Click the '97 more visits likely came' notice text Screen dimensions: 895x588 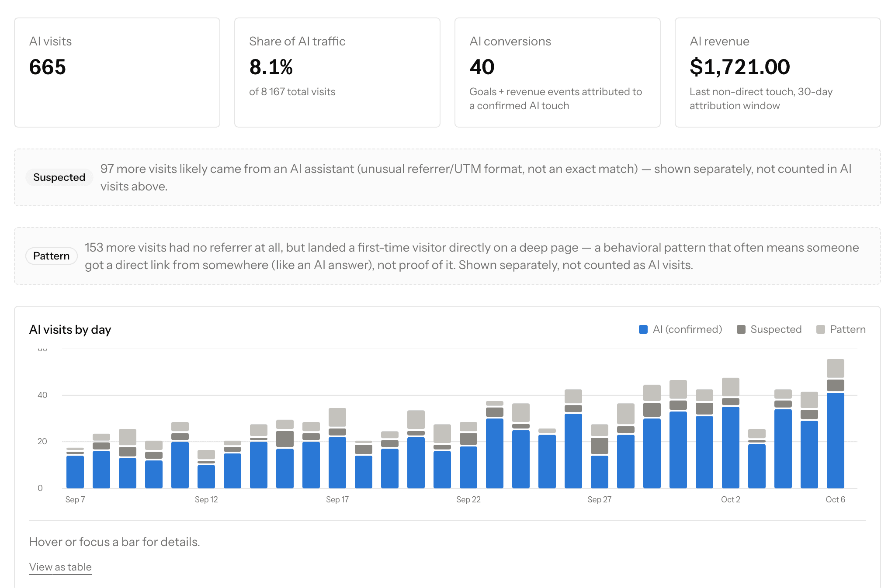click(x=476, y=177)
